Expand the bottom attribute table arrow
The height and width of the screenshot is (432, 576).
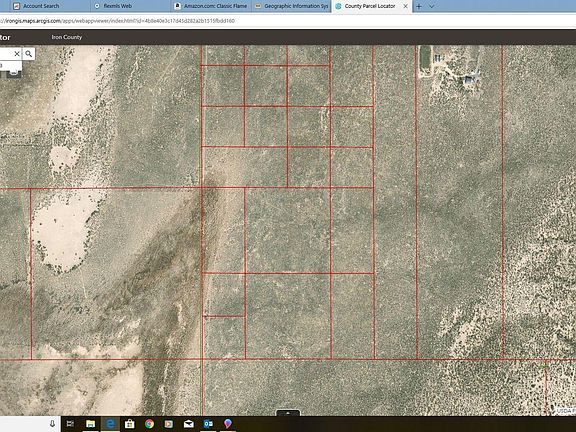(288, 413)
